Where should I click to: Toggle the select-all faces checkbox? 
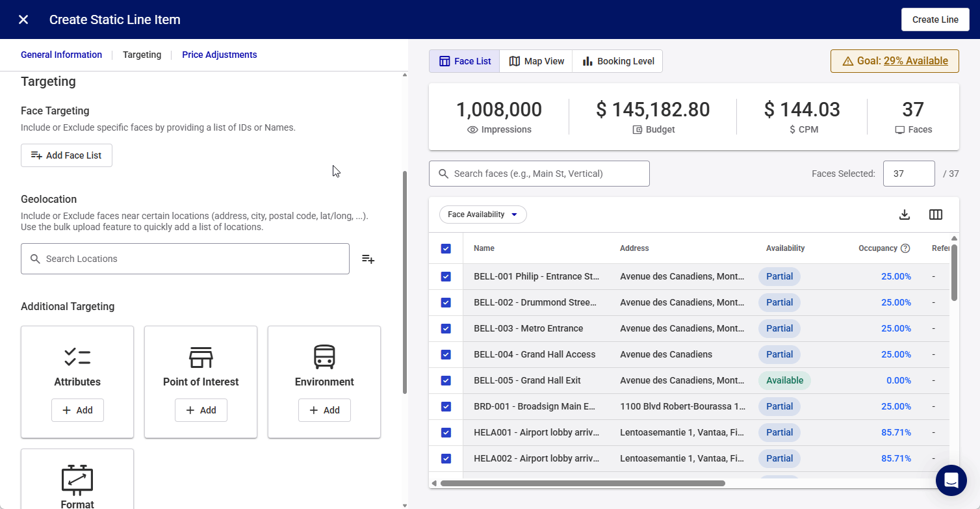point(446,248)
